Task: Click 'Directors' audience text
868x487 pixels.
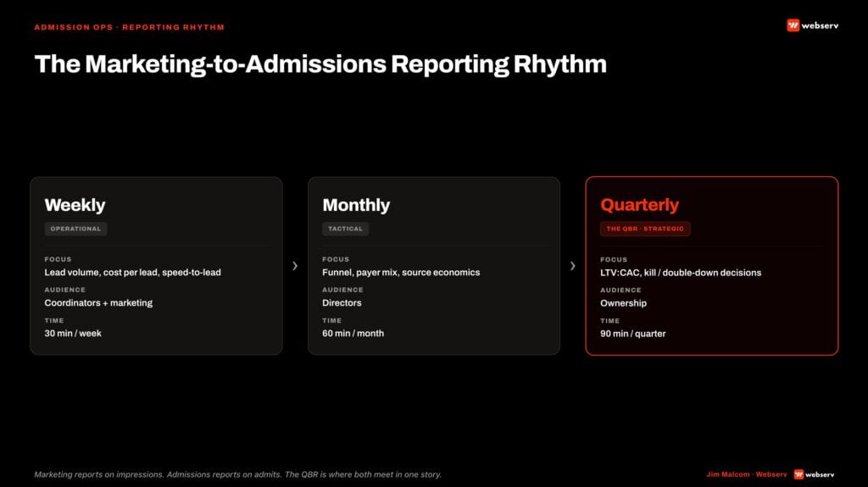Action: point(342,302)
